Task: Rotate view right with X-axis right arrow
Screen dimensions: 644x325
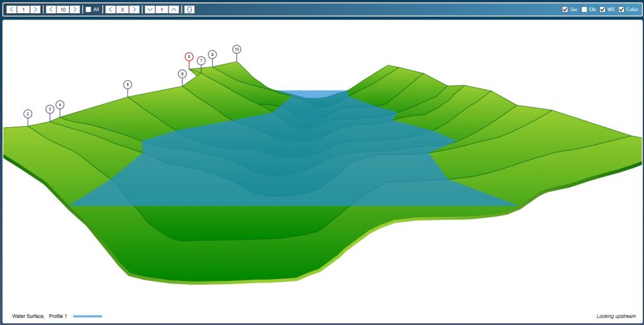Action: pos(134,9)
